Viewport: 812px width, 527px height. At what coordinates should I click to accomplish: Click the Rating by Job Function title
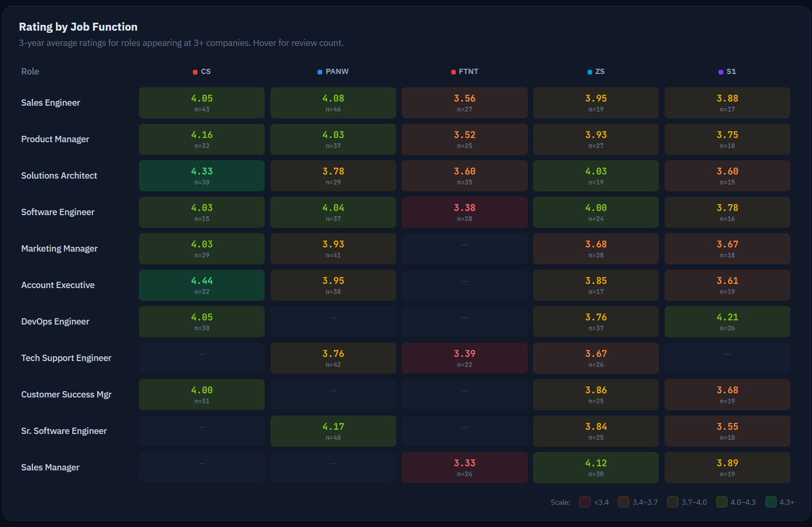coord(78,27)
